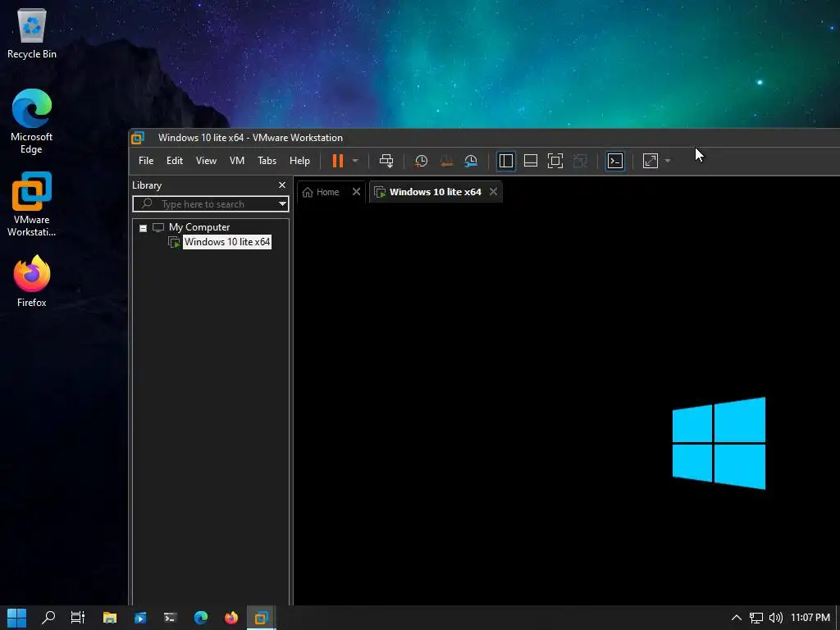Open File Explorer from taskbar
Image resolution: width=840 pixels, height=630 pixels.
point(110,618)
